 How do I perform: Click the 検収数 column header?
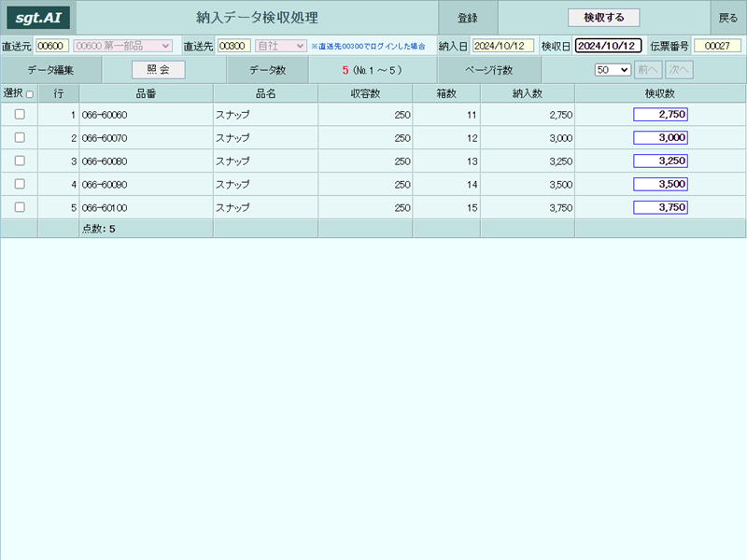pos(660,94)
